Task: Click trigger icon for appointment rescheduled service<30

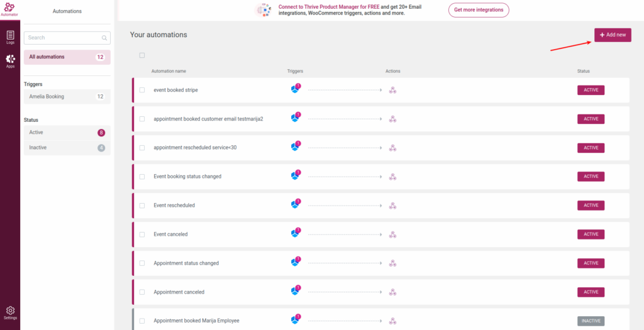Action: [296, 146]
